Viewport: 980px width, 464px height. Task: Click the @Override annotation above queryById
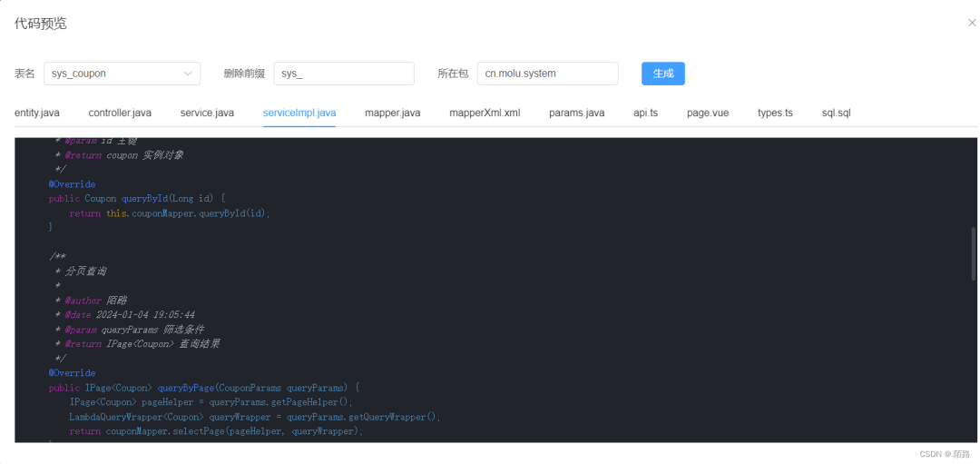point(72,184)
